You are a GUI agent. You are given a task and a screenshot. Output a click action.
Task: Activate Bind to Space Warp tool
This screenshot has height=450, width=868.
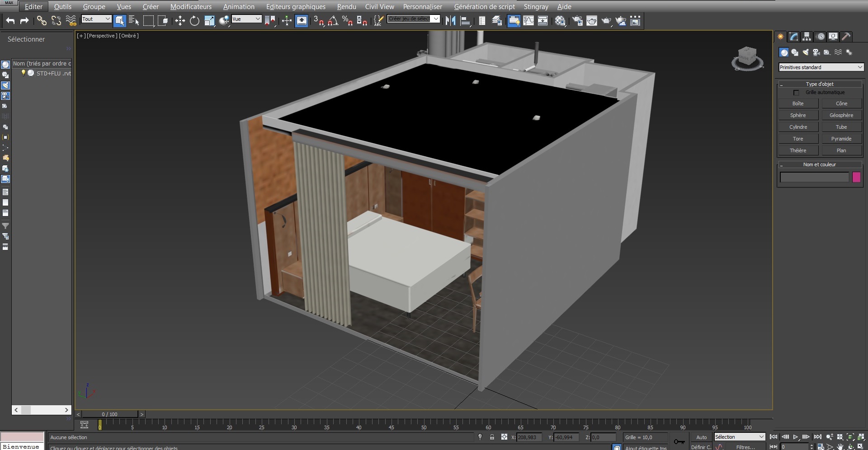(x=71, y=20)
